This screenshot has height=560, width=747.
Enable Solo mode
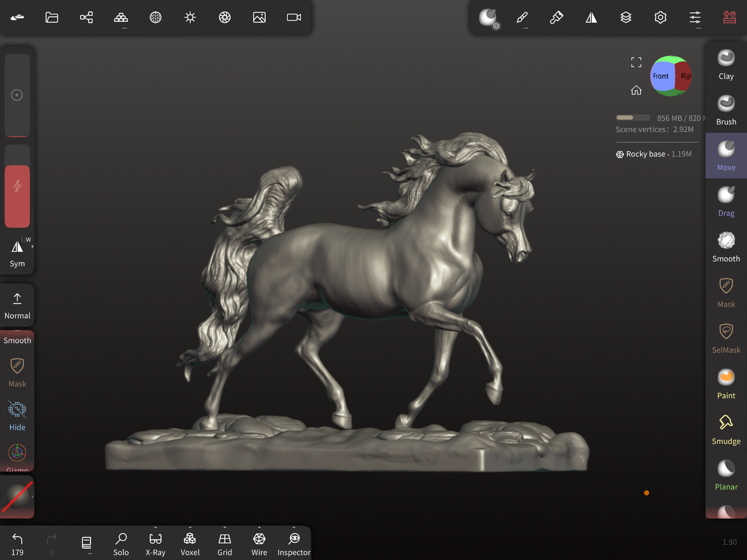coord(121,544)
